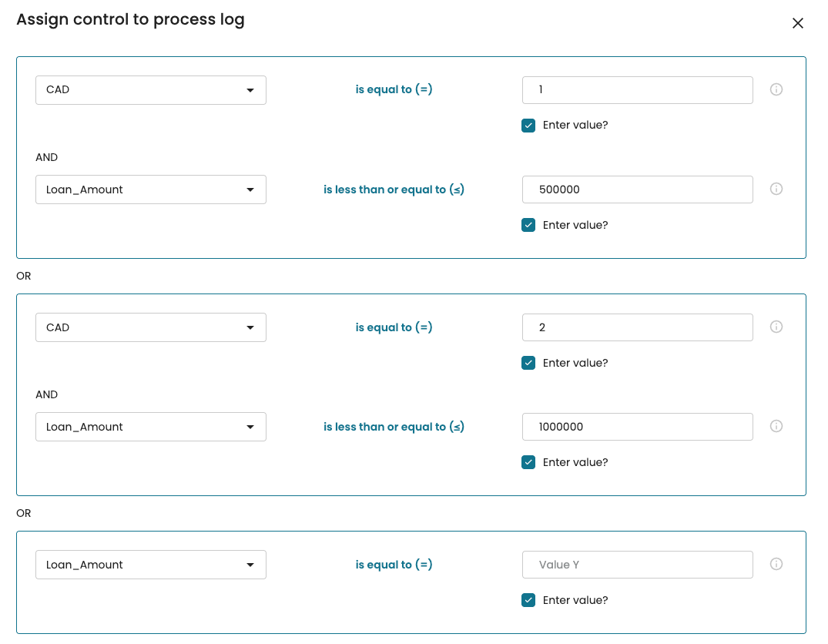
Task: Toggle Enter value checkbox below Value Y
Action: pos(528,600)
